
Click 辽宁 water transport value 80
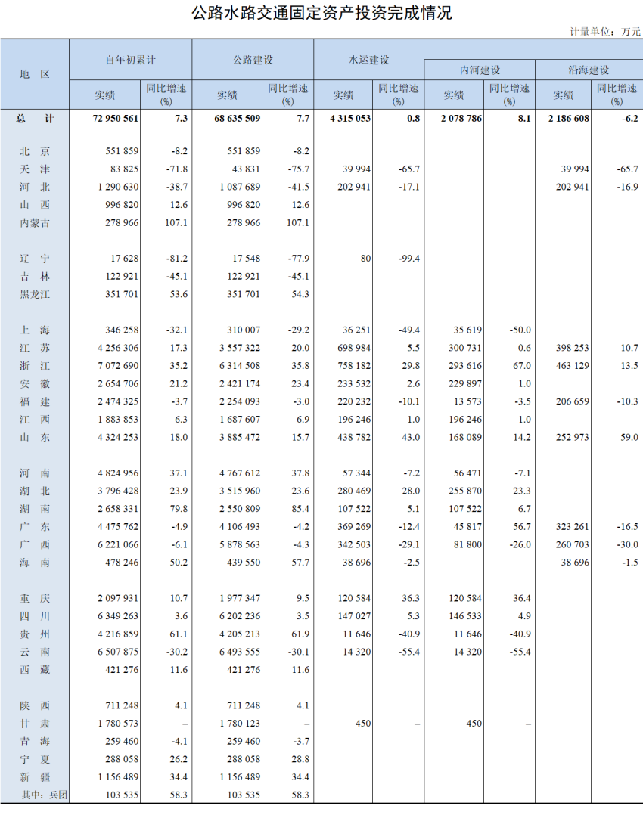(365, 259)
